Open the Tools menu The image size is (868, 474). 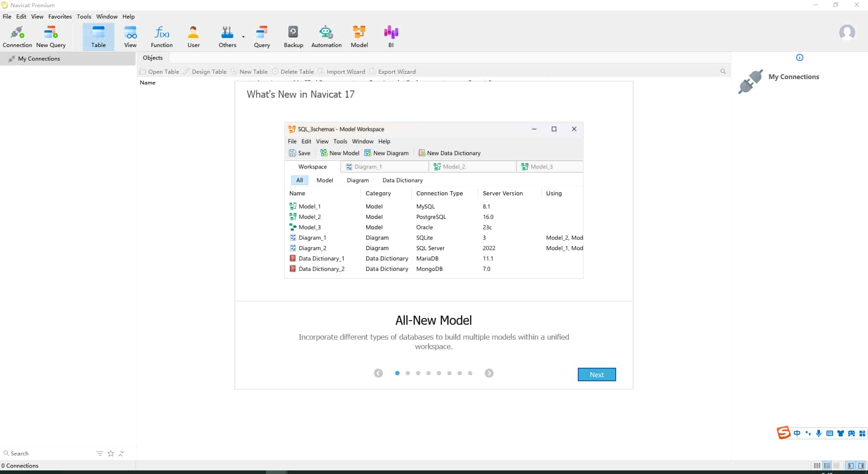point(84,16)
